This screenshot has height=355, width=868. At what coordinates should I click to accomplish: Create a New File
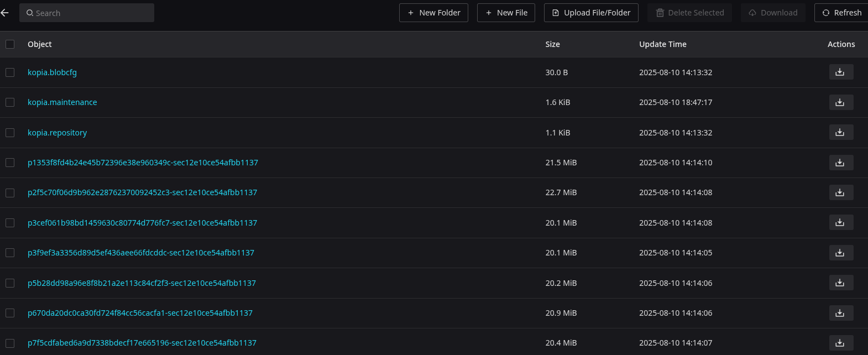[x=506, y=13]
